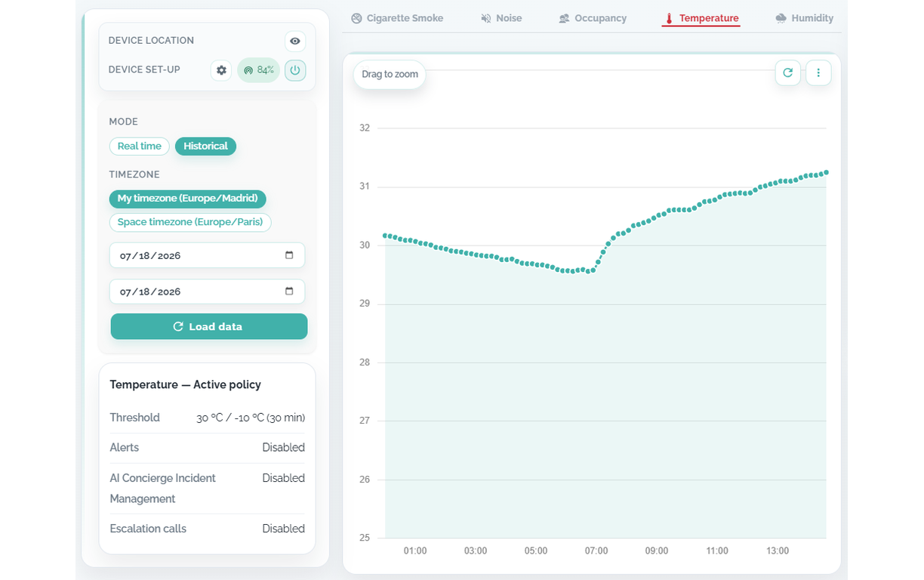Select the Temperature tab
924x580 pixels.
701,18
